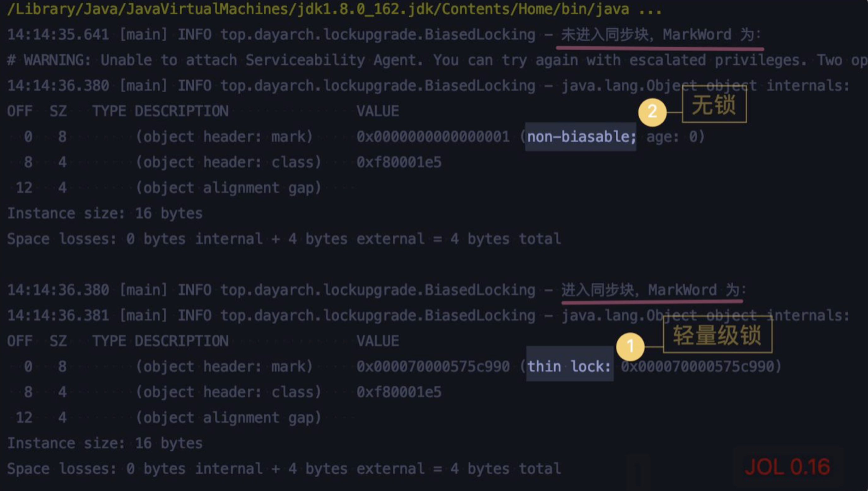This screenshot has width=868, height=491.
Task: Click the second DESCRIPTION column header
Action: point(182,341)
